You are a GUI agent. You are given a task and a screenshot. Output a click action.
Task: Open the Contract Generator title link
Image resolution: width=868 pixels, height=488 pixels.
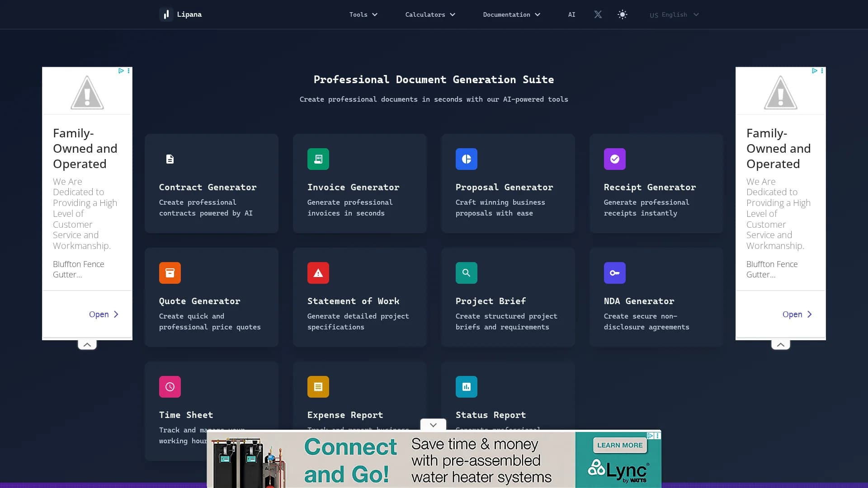[x=208, y=188]
